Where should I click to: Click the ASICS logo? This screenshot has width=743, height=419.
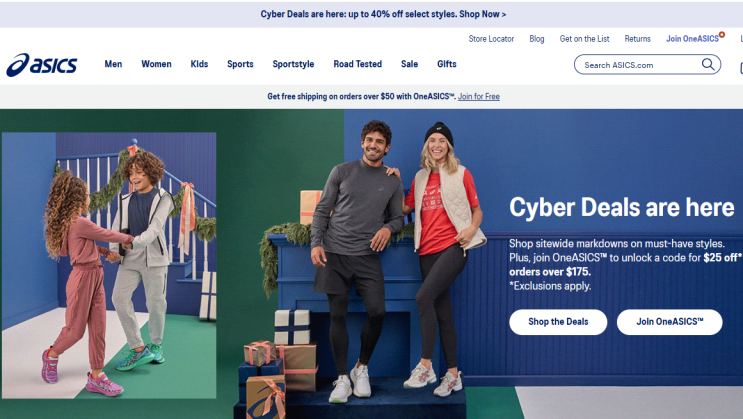(x=42, y=65)
